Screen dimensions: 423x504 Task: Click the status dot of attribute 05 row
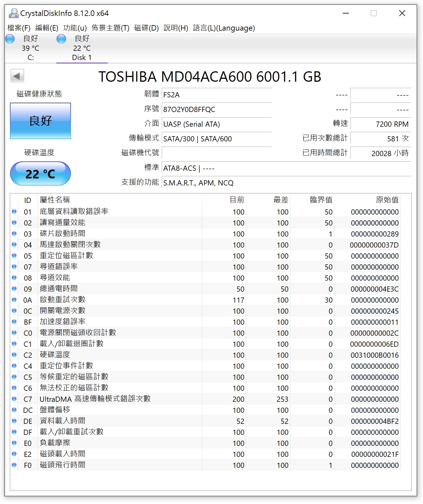[x=14, y=256]
